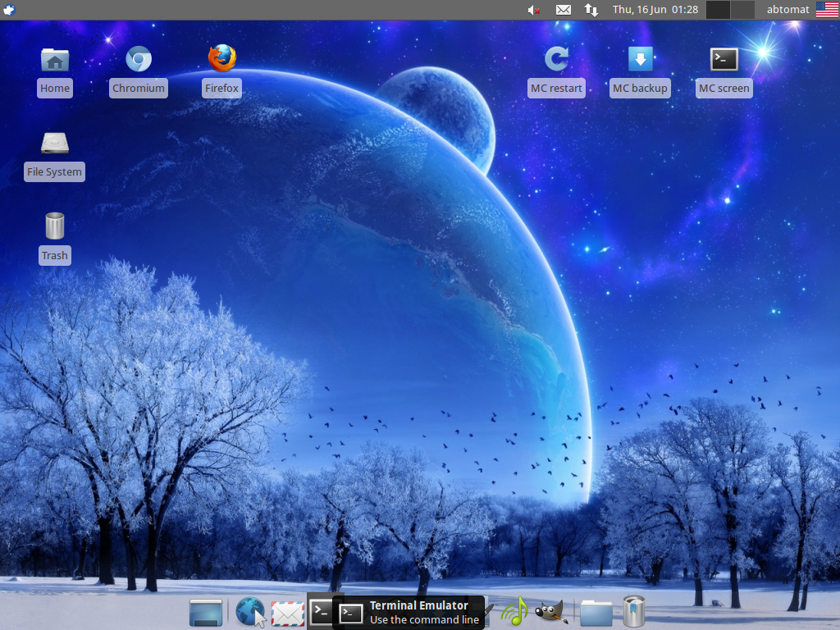
Task: Click the date and time clock
Action: 655,10
